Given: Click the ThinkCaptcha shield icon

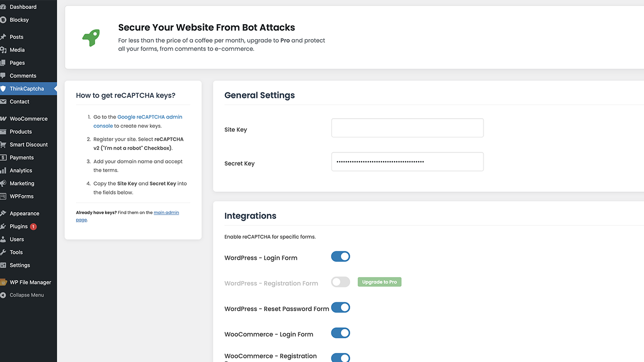Looking at the screenshot, I should [3, 88].
